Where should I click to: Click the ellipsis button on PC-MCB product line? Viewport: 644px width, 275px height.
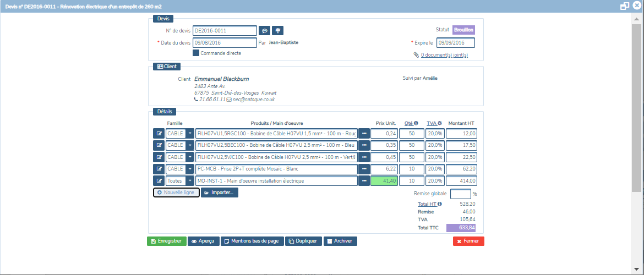pyautogui.click(x=364, y=169)
